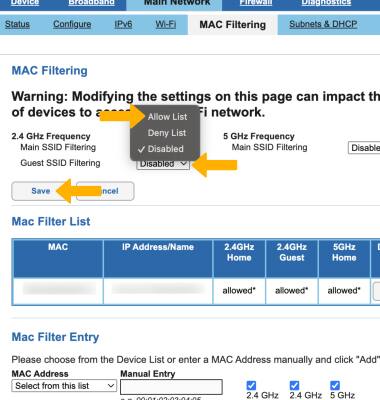Open the MAC Address 'Select from this list' dropdown
The height and width of the screenshot is (400, 380).
64,386
